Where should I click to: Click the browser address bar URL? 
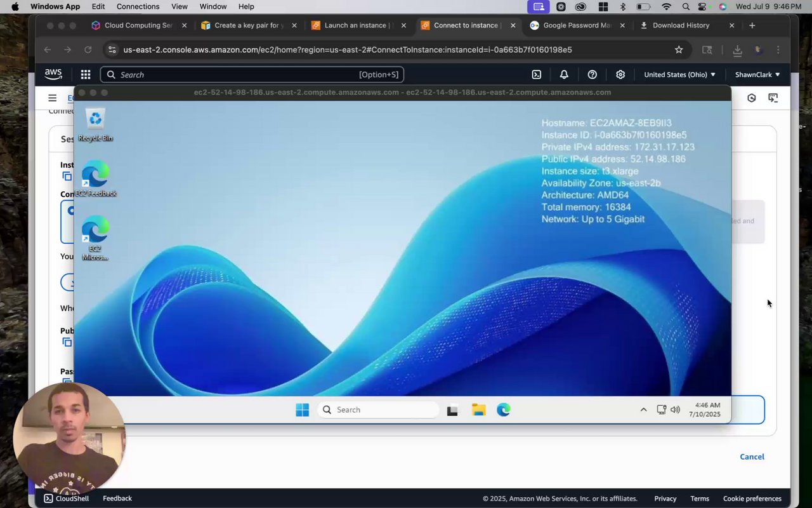tap(348, 50)
